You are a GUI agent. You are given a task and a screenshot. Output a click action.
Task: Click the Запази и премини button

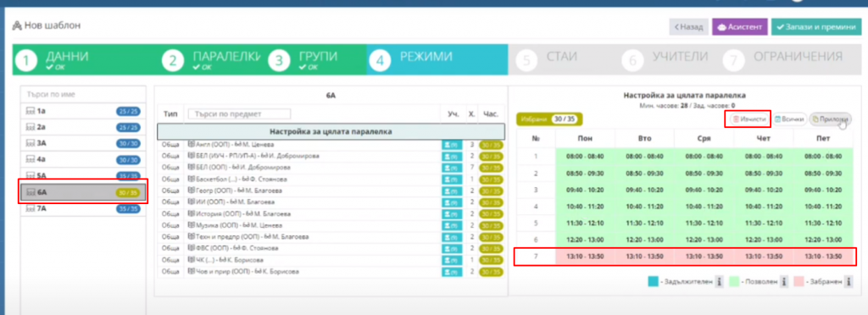(x=816, y=26)
